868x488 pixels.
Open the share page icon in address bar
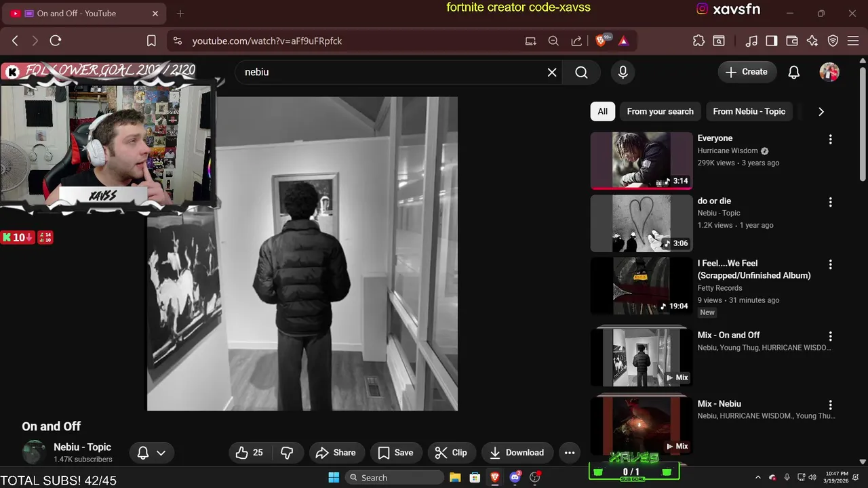[576, 41]
